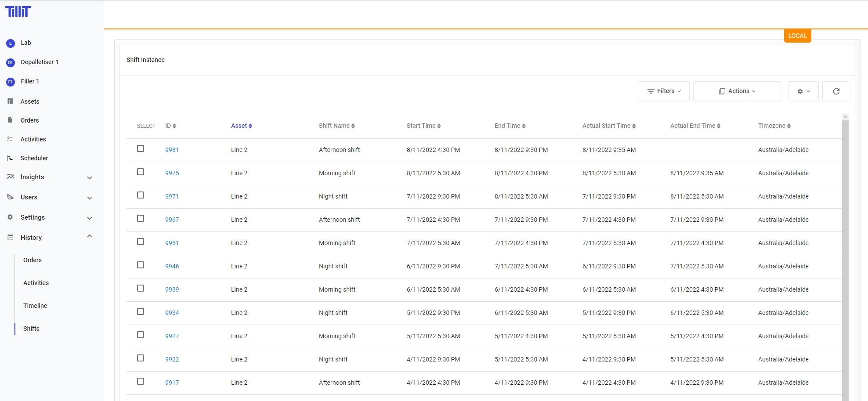Screen dimensions: 868x401
Task: Click the Lab circle badge icon
Action: click(11, 43)
